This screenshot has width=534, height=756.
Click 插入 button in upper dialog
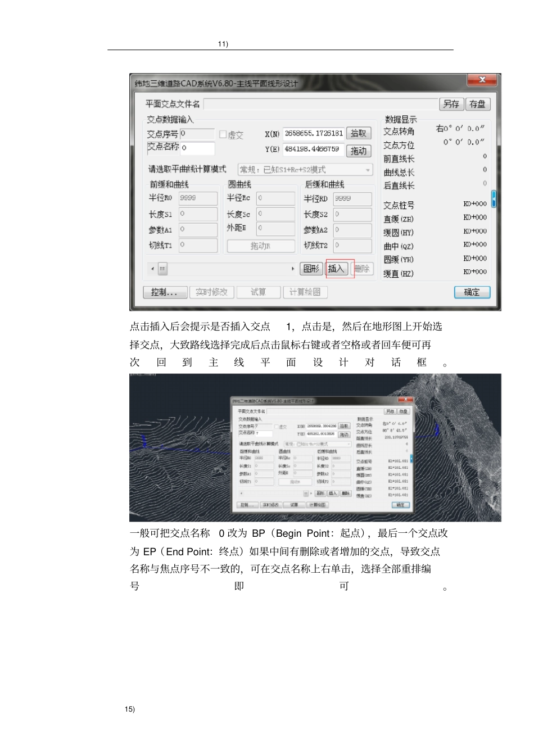click(x=336, y=269)
